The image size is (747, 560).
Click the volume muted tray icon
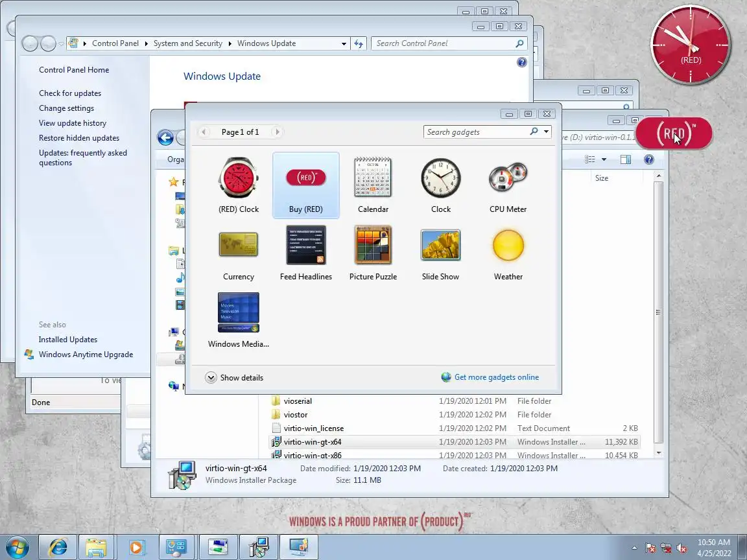[x=682, y=548]
